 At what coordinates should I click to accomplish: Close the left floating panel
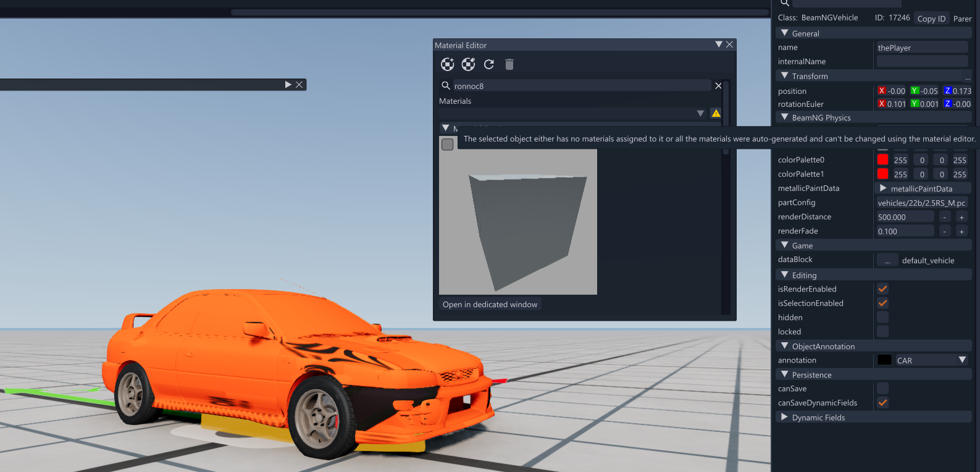click(299, 85)
